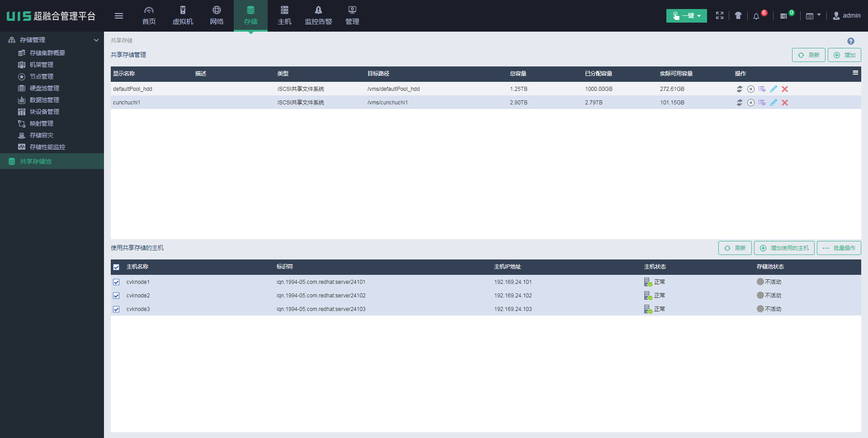Open the window list dropdown arrow

pyautogui.click(x=819, y=15)
